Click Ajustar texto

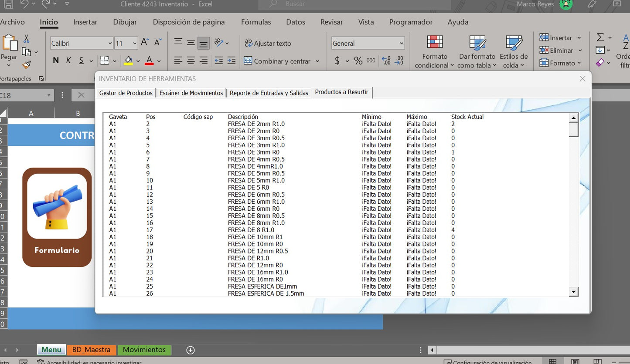[268, 43]
